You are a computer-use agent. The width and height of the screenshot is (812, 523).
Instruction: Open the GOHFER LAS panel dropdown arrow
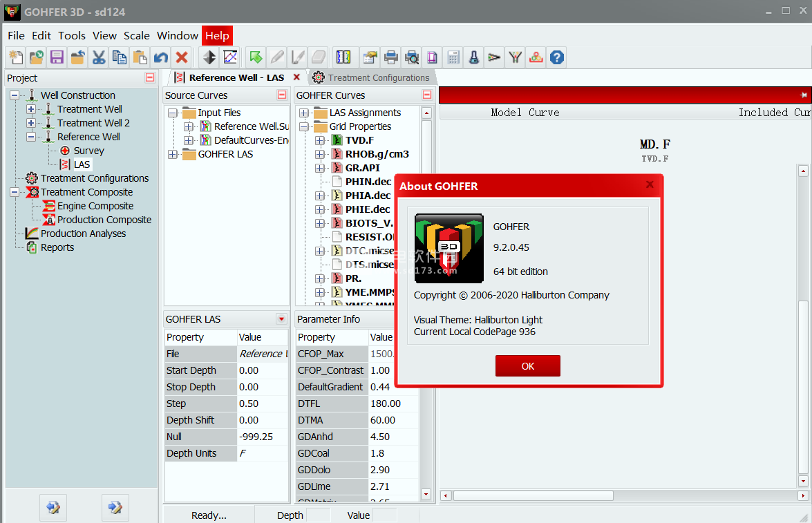point(282,319)
